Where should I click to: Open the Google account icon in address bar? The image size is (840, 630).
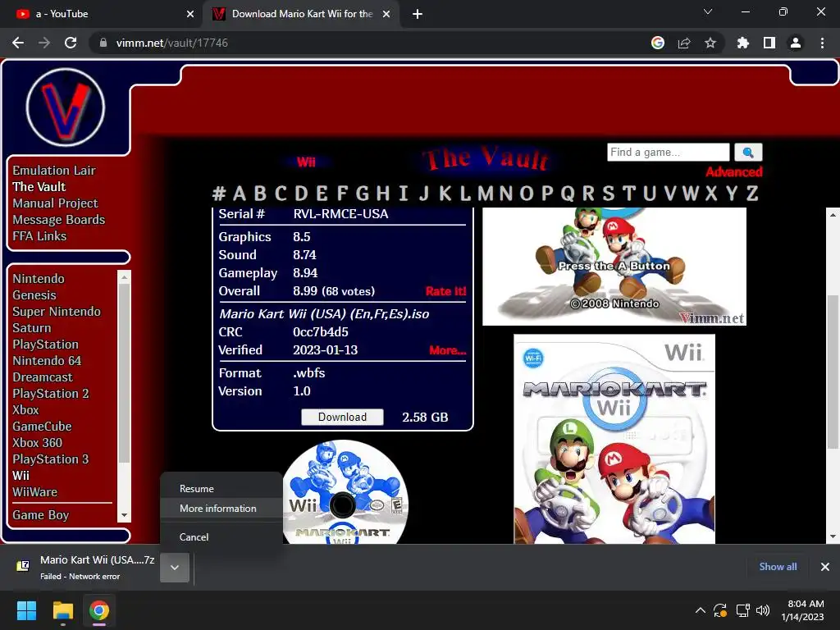(657, 43)
